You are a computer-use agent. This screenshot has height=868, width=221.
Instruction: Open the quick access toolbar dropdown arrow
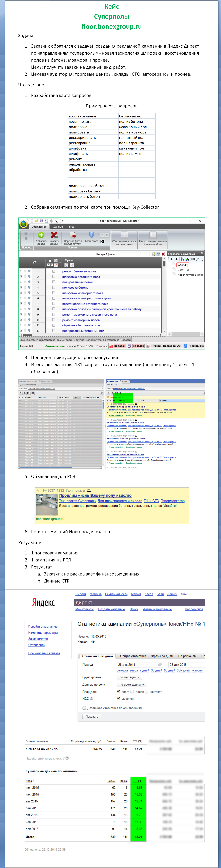pos(63,221)
